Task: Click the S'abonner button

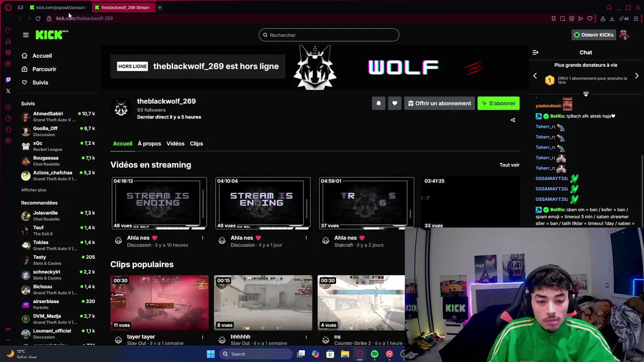Action: (x=499, y=103)
